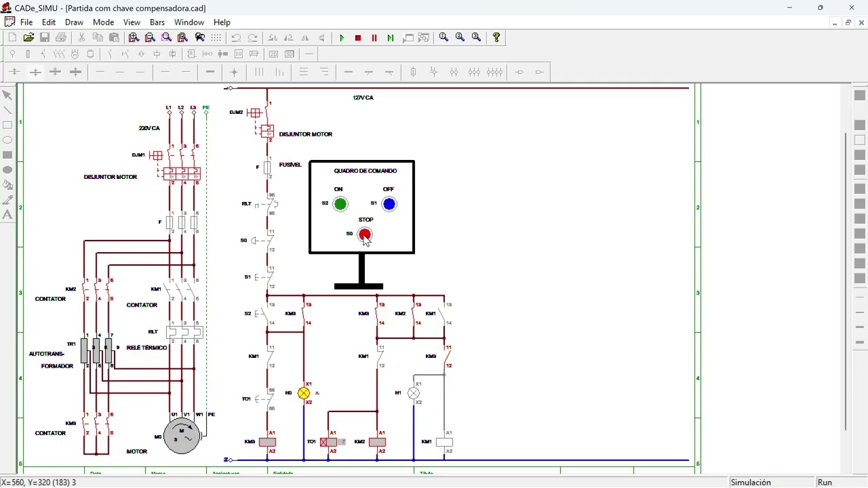868x488 pixels.
Task: Open the Bars menu
Action: pos(157,22)
